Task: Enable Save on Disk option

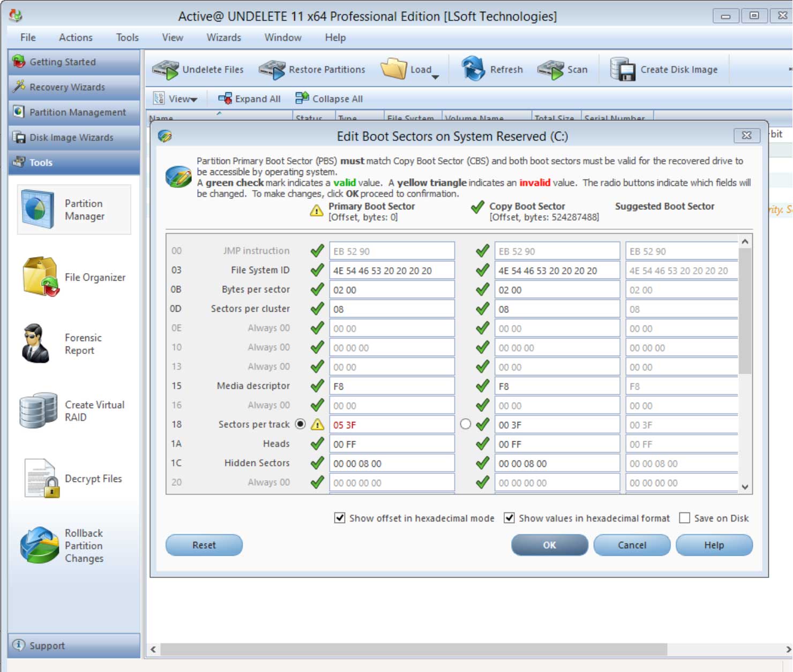Action: (x=684, y=518)
